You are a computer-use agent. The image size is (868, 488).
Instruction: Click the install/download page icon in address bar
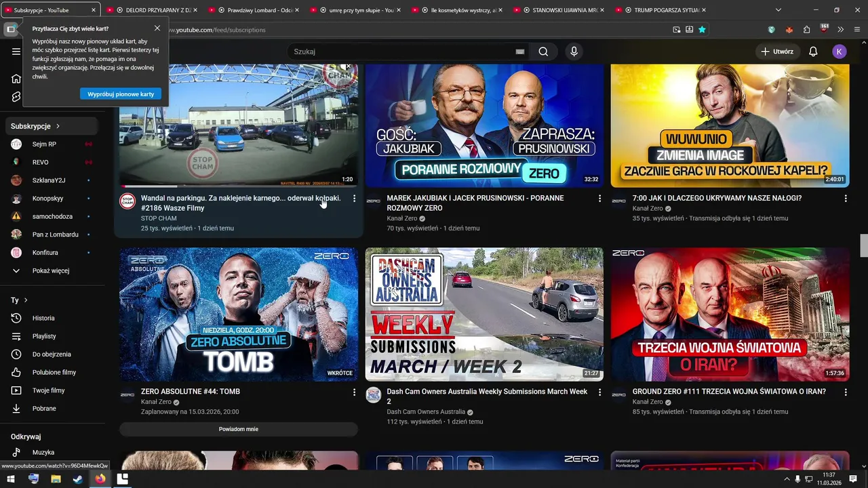pyautogui.click(x=689, y=30)
